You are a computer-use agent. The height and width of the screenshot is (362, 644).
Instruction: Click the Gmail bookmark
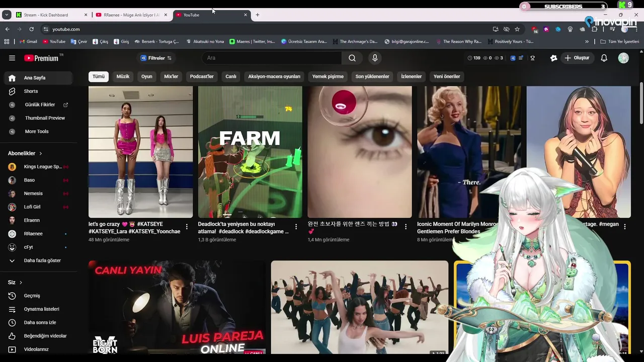pos(28,42)
